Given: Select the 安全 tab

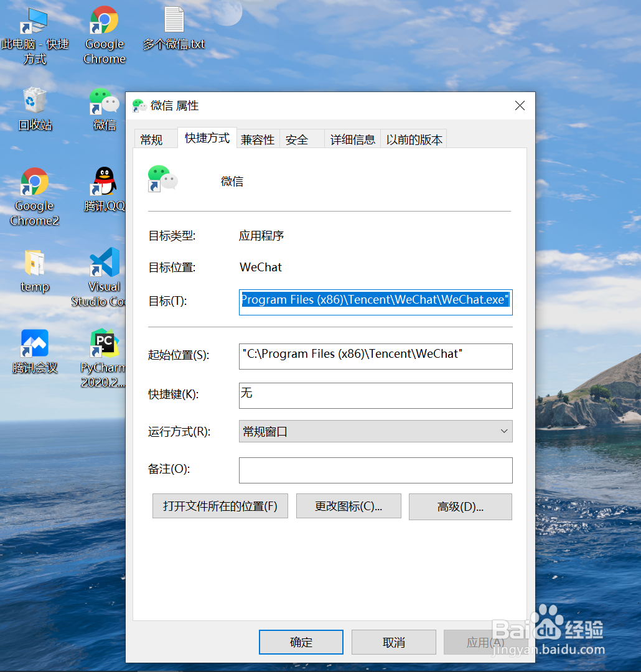Looking at the screenshot, I should click(297, 139).
